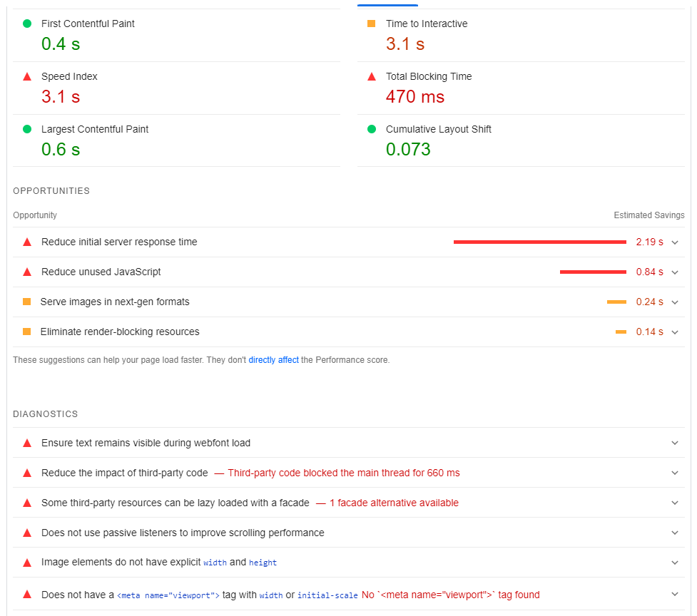Click the 0.24 s orange savings bar

616,302
